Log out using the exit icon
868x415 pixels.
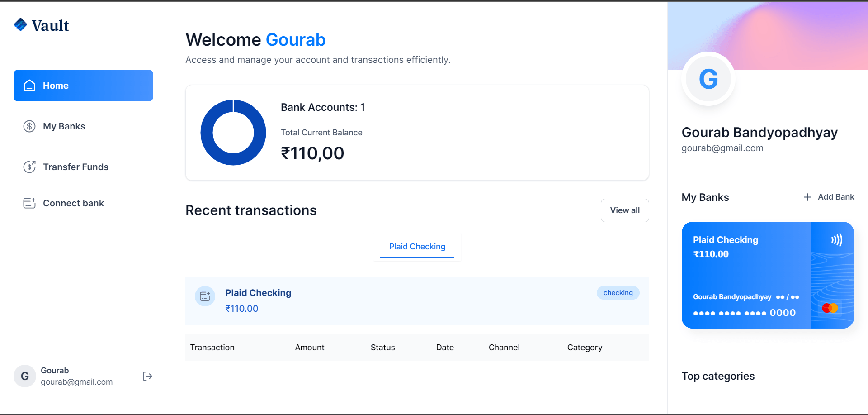(x=147, y=376)
